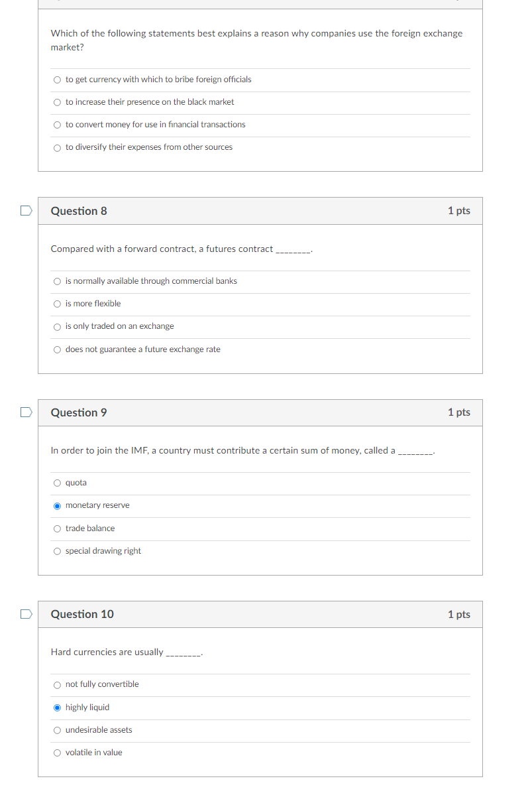This screenshot has height=805, width=532.
Task: Flag Question 9 bookmark icon
Action: point(25,412)
